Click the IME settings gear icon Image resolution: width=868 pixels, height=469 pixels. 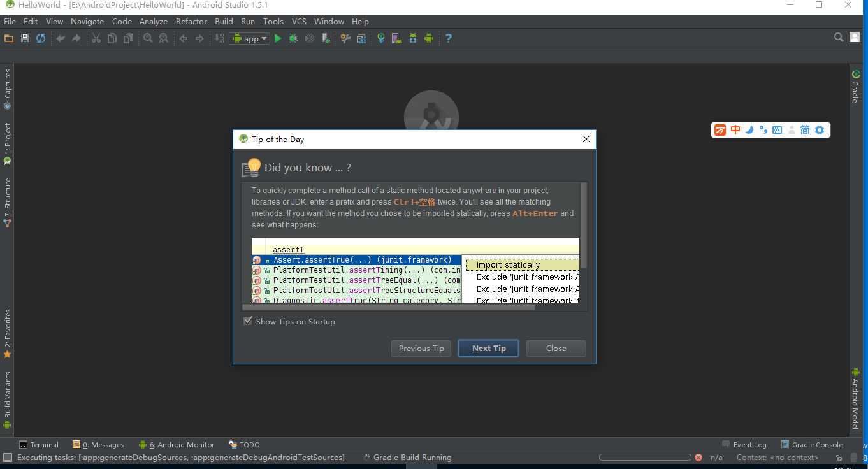coord(820,130)
